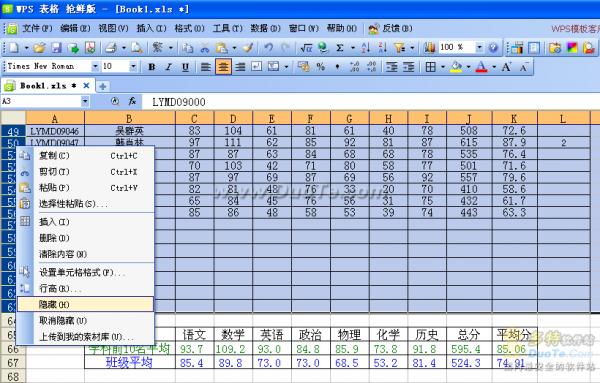600x383 pixels.
Task: Toggle Italic formatting
Action: pos(168,67)
